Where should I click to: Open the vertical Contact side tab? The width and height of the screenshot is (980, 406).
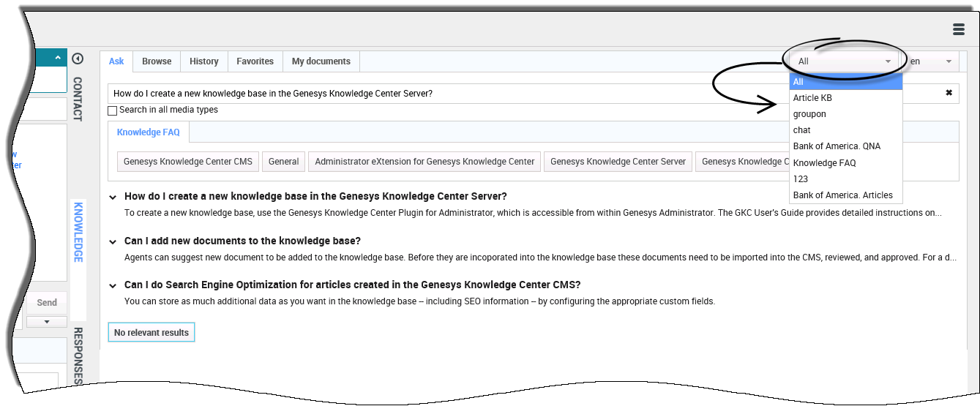78,99
